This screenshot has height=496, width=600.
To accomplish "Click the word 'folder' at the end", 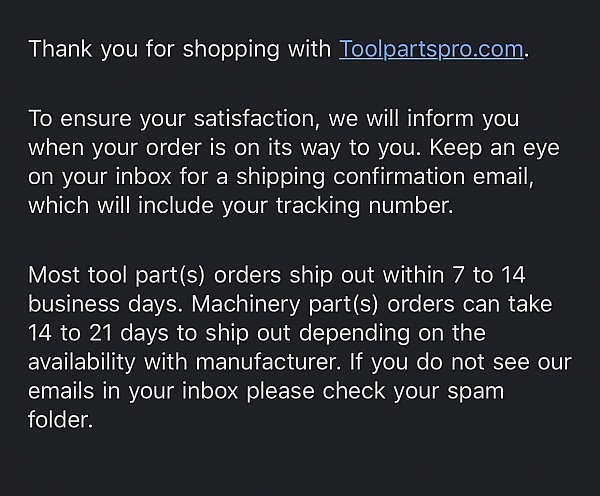I will click(x=59, y=420).
